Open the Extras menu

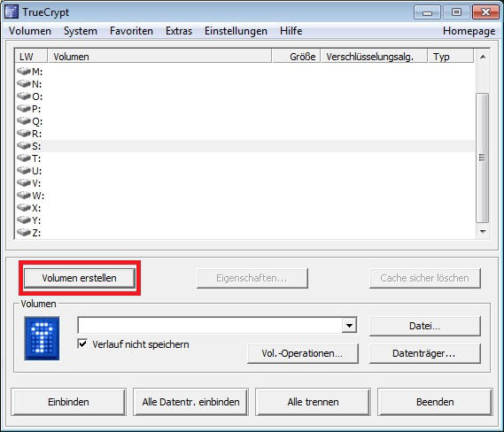[x=179, y=31]
